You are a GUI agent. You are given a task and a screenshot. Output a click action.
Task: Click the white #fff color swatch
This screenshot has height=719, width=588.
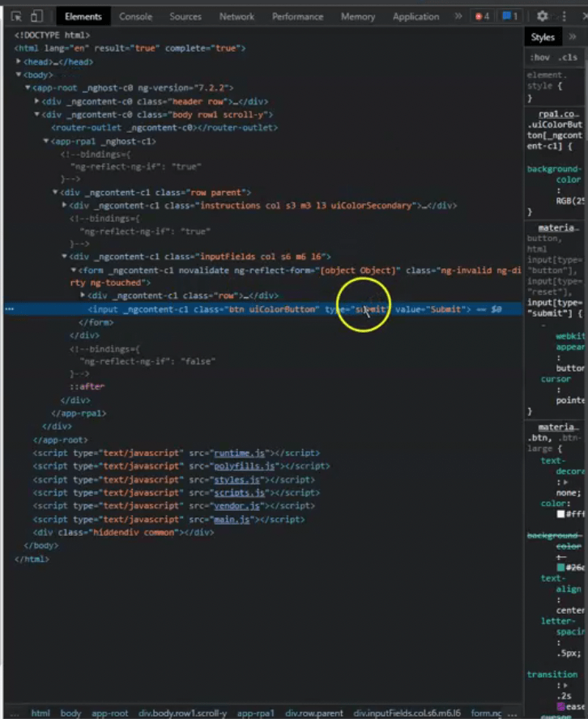560,514
